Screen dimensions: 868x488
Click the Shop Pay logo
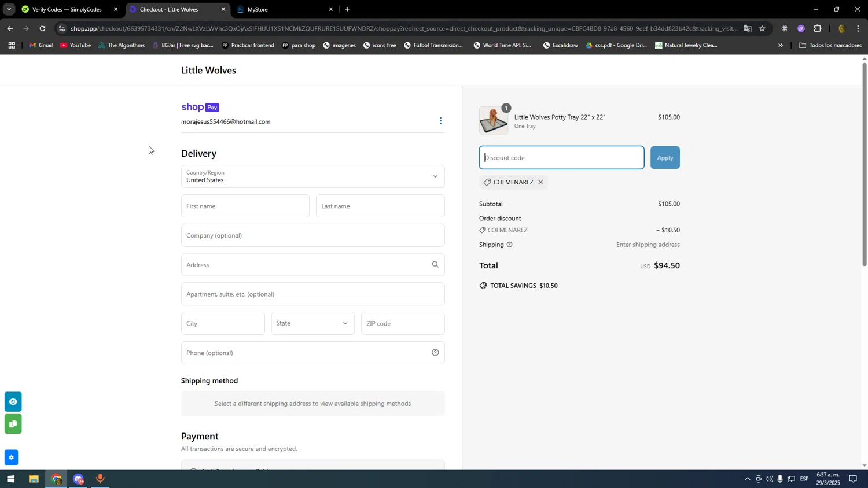pos(200,108)
